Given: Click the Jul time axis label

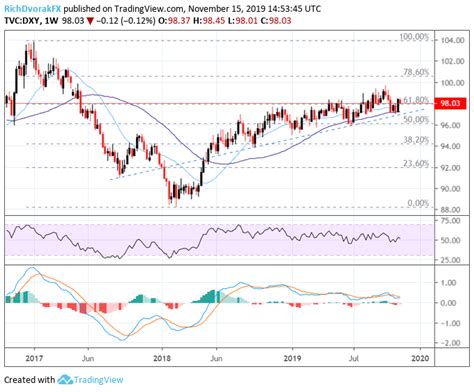Looking at the screenshot, I should click(354, 358).
